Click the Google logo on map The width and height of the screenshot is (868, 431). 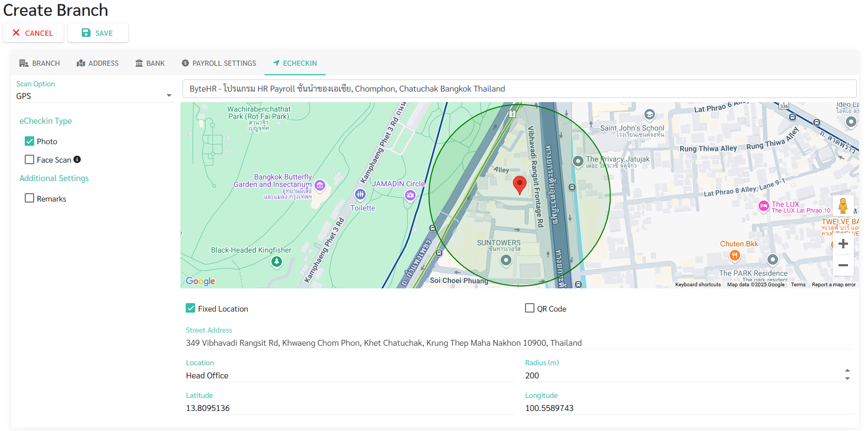coord(200,281)
